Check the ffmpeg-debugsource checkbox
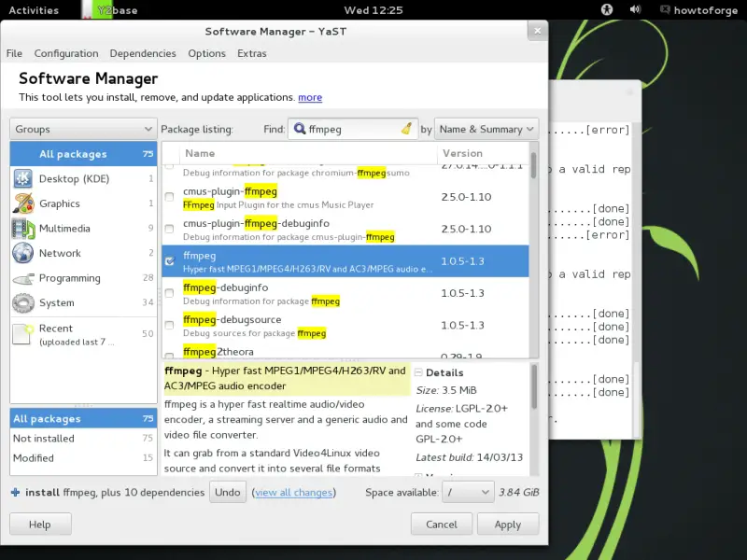This screenshot has height=560, width=747. pos(169,325)
